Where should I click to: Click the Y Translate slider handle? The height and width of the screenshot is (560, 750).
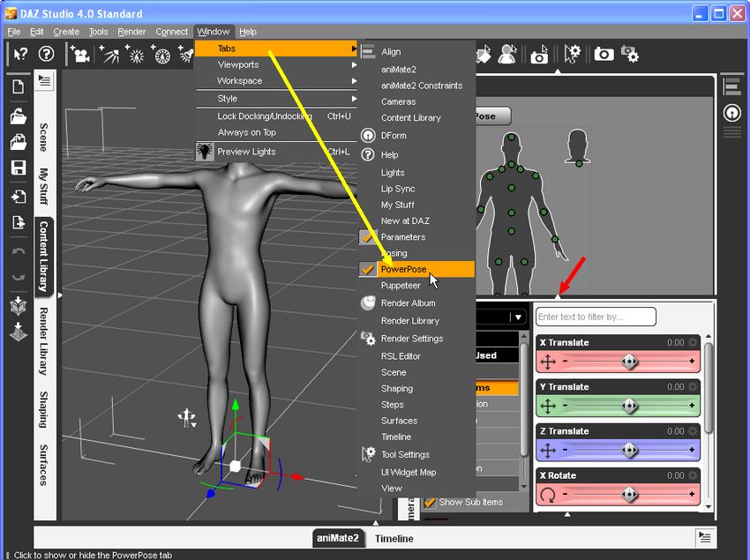(629, 406)
